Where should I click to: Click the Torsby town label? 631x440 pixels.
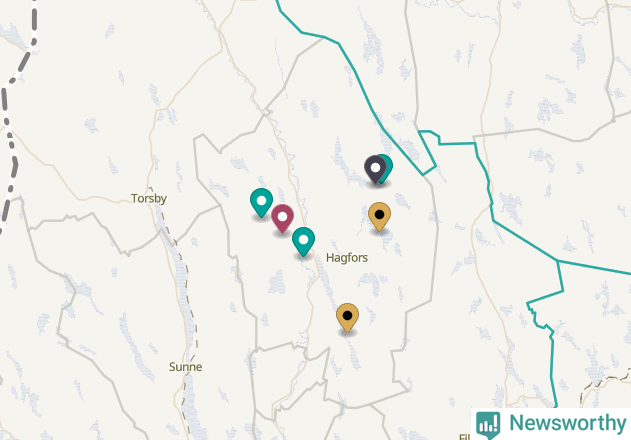click(x=149, y=198)
